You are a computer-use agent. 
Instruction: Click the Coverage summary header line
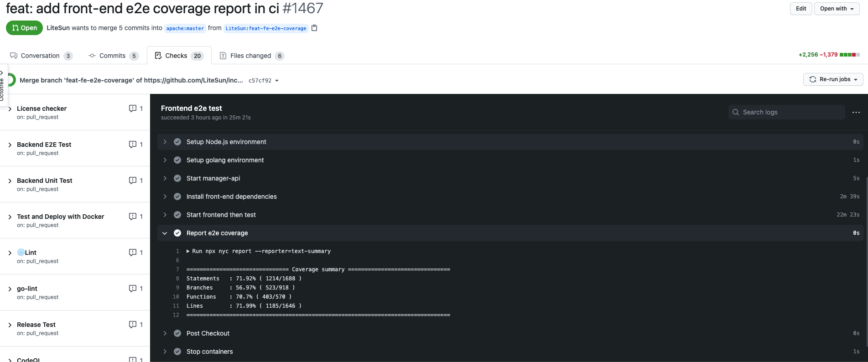(x=318, y=269)
